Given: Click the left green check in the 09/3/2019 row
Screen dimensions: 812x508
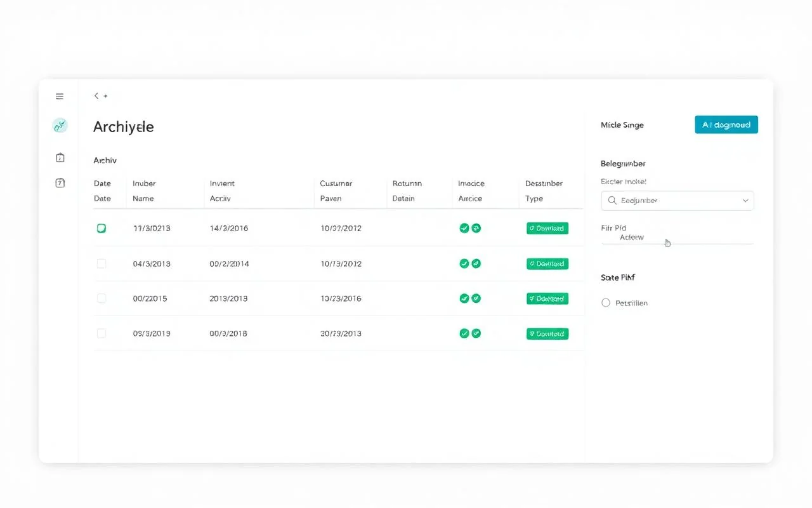Looking at the screenshot, I should click(464, 333).
